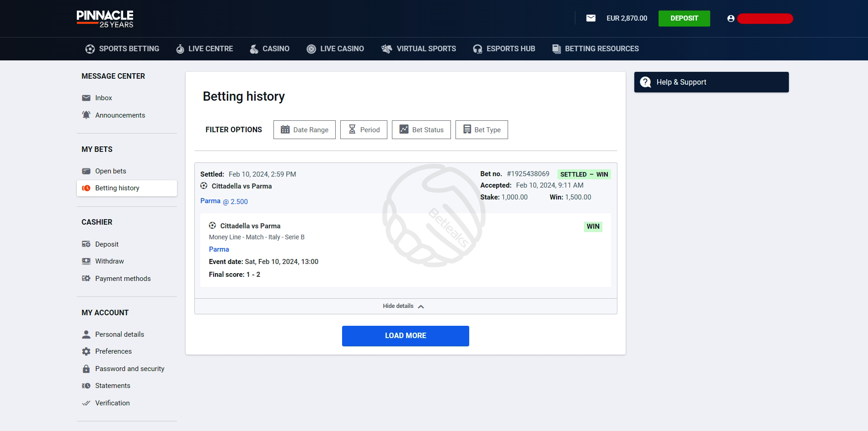
Task: Go to Open bets page
Action: pyautogui.click(x=111, y=171)
